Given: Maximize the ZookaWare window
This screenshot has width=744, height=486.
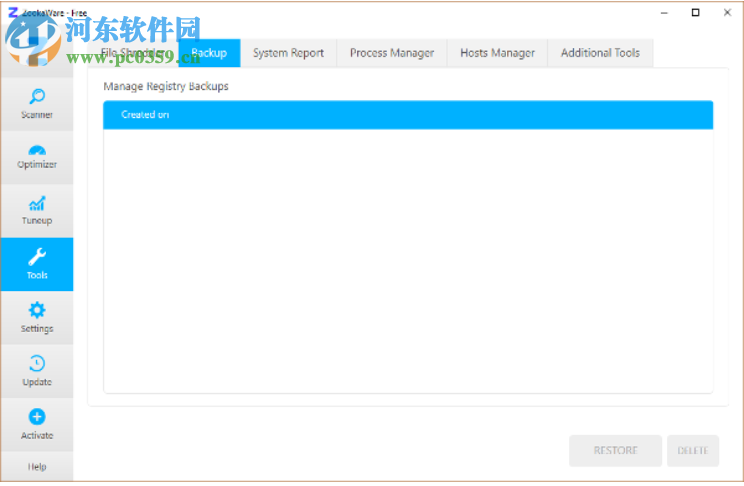Looking at the screenshot, I should coord(696,13).
